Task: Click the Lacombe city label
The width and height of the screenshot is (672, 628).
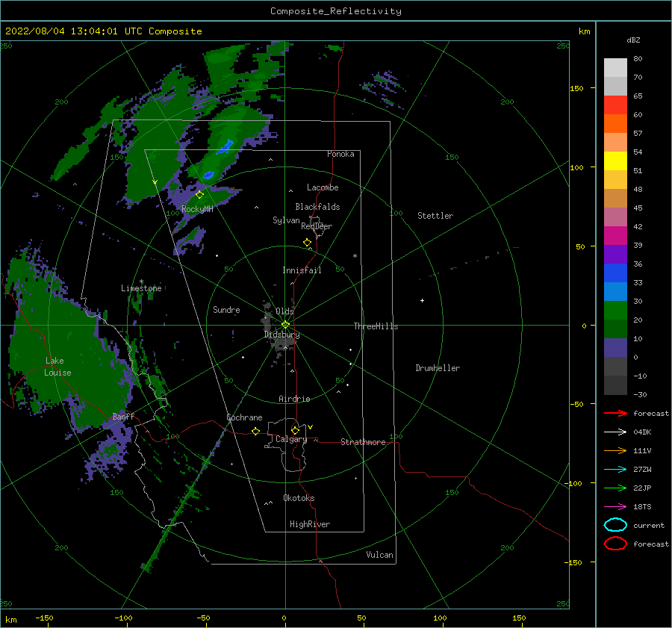Action: [323, 187]
